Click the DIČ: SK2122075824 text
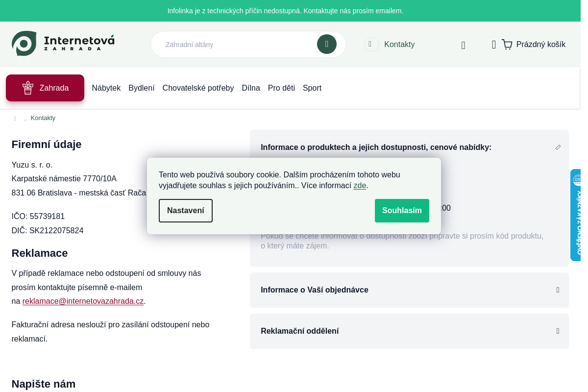Viewport: 588px width, 392px height. click(48, 231)
